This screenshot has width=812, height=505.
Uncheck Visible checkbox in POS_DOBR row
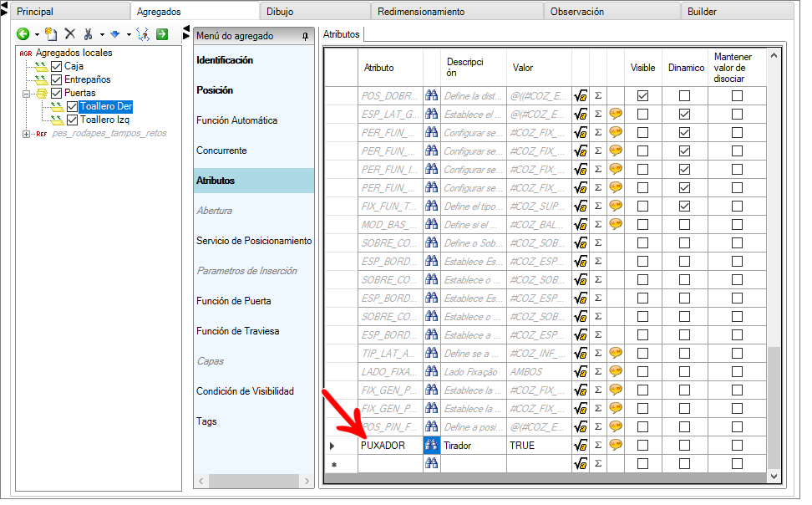tap(642, 96)
